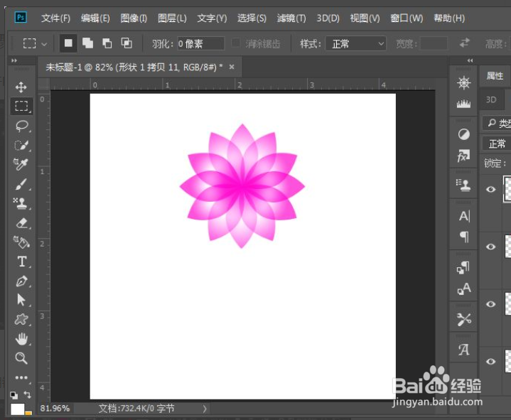Screen dimensions: 511x420
Task: Switch to the 属性 panel tab
Action: [x=495, y=76]
